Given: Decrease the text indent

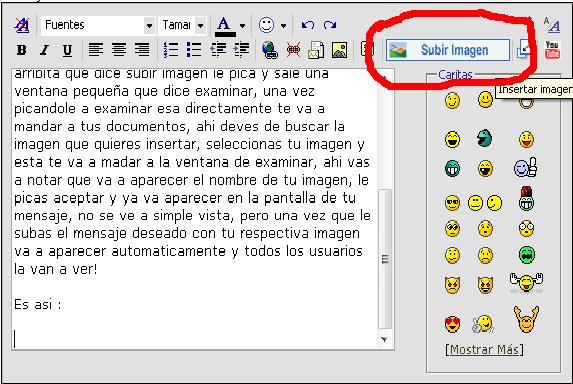Looking at the screenshot, I should pyautogui.click(x=218, y=50).
